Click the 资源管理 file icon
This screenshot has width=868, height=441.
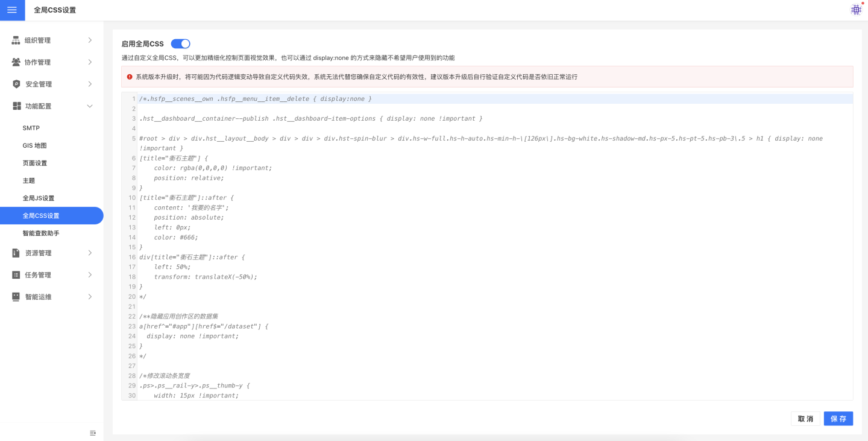click(16, 253)
